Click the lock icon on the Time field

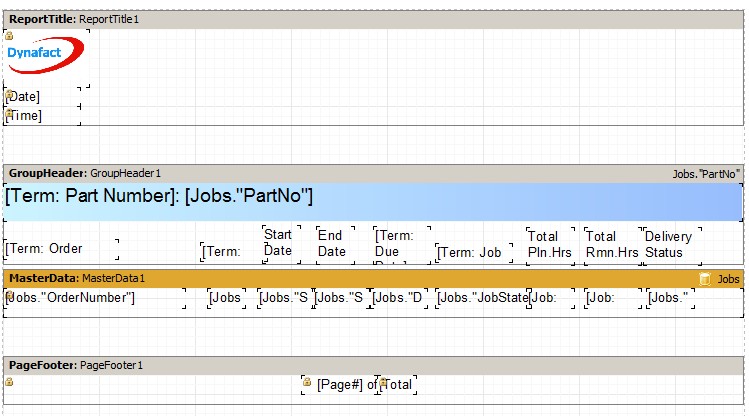click(9, 113)
